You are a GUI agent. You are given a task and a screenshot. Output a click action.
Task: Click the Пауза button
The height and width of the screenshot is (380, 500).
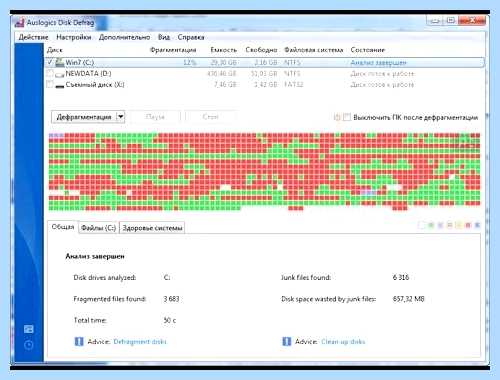click(x=155, y=117)
